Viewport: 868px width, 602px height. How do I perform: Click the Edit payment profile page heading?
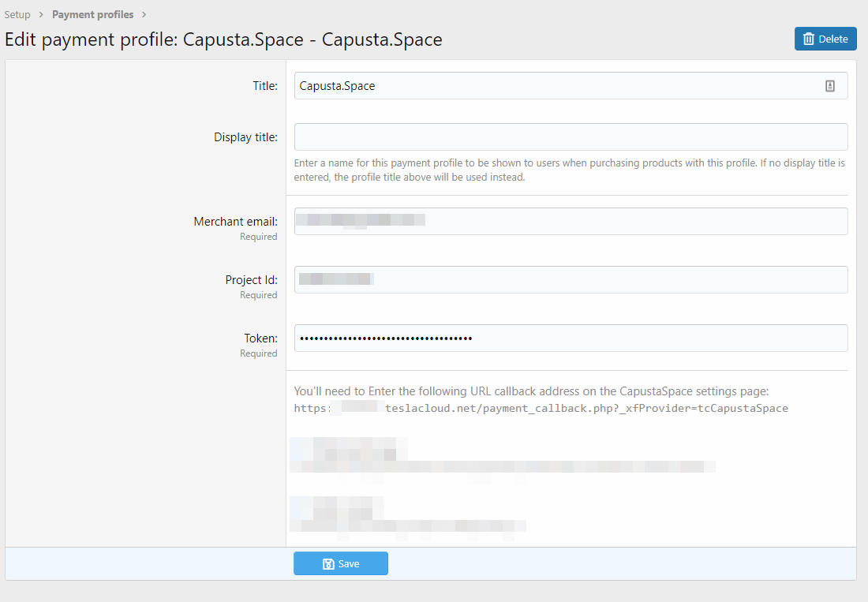coord(223,39)
